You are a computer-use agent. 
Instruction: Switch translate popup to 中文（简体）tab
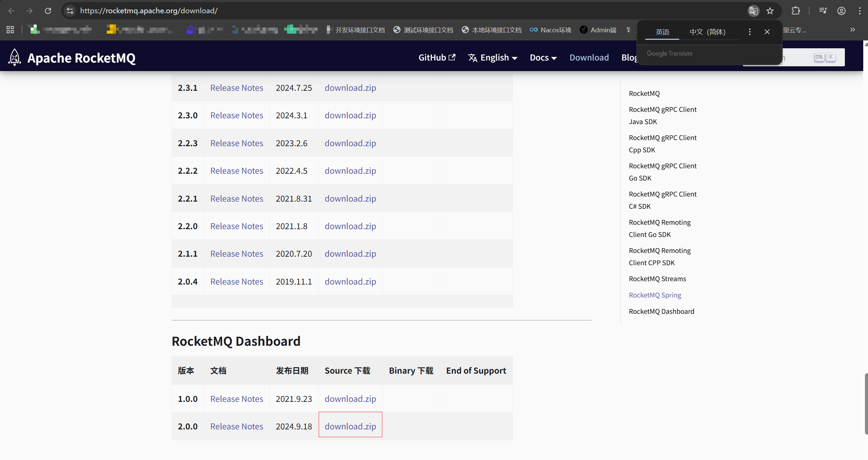(x=708, y=32)
